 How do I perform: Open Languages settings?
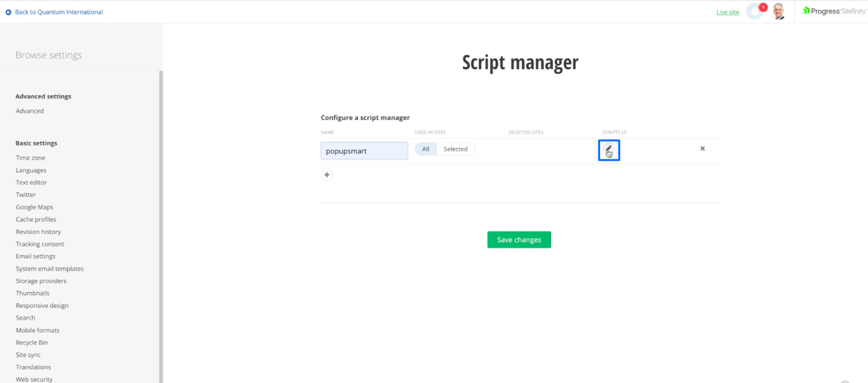31,171
